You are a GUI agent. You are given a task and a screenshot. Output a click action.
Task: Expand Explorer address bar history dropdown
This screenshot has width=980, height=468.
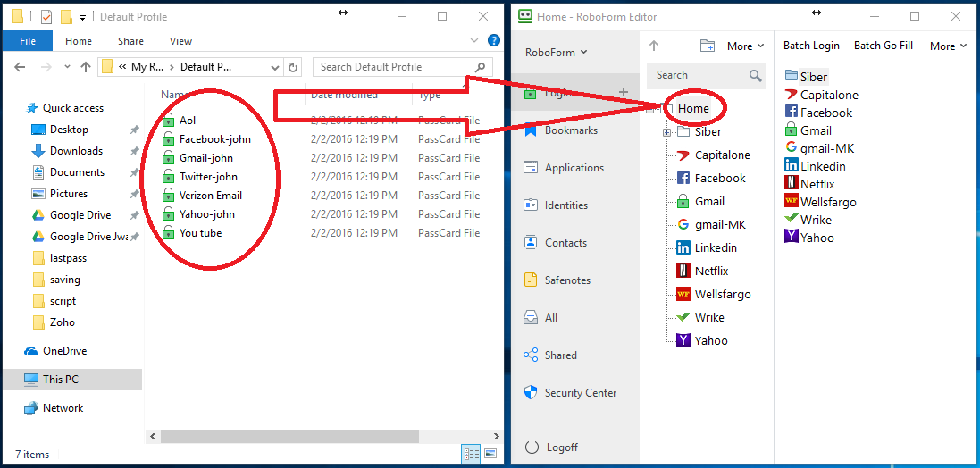click(275, 68)
